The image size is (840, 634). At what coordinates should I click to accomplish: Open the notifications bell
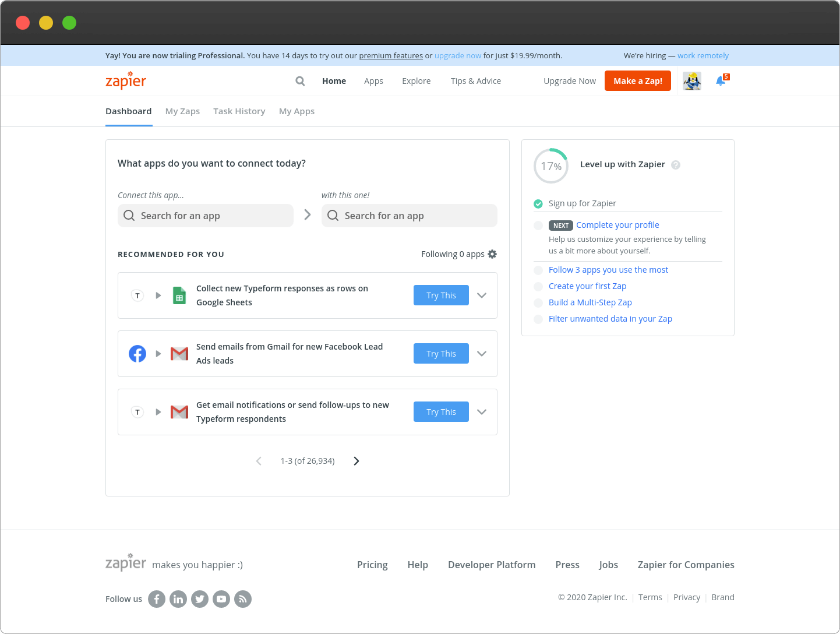721,80
